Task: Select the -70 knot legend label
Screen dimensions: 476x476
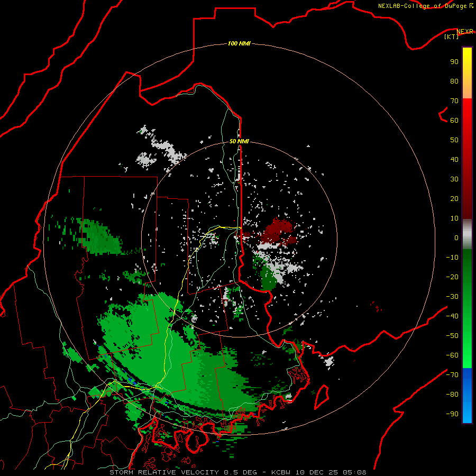Action: pyautogui.click(x=452, y=375)
